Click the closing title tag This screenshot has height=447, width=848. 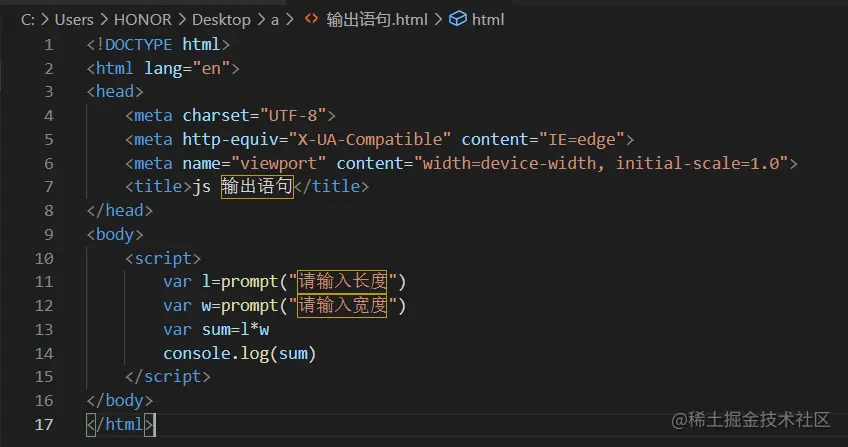331,186
